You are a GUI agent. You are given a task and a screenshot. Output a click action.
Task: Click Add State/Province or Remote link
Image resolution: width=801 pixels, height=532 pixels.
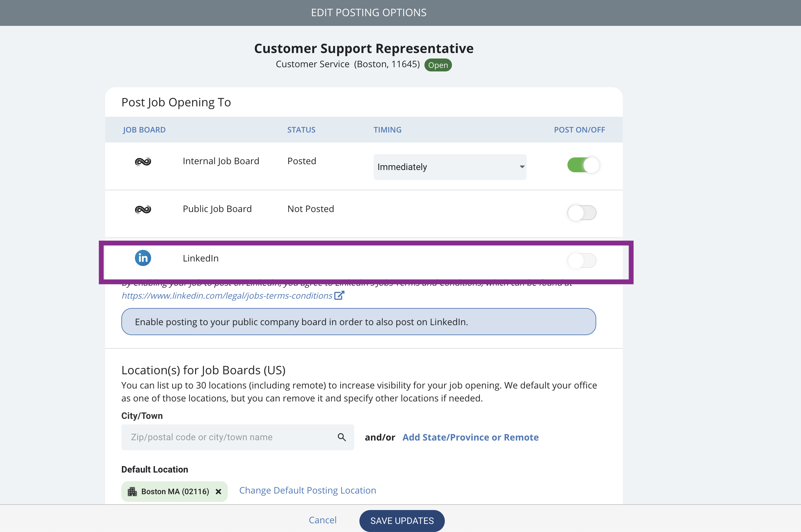(x=470, y=437)
